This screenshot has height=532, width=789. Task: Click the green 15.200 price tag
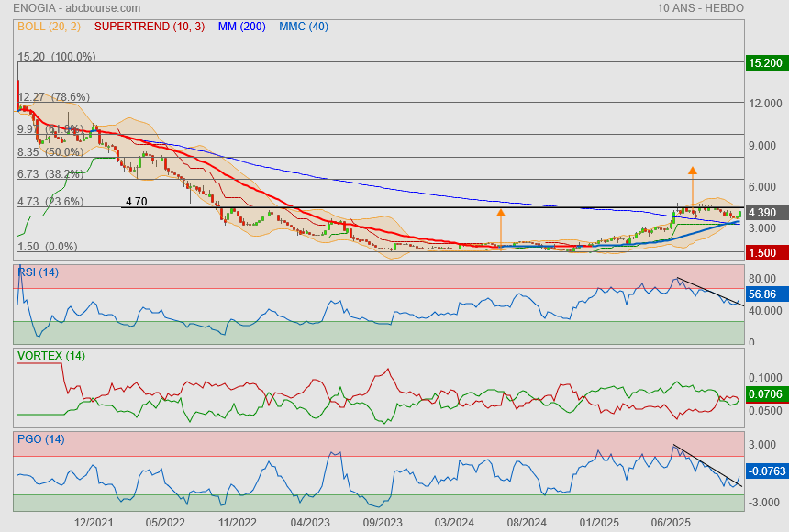click(765, 63)
